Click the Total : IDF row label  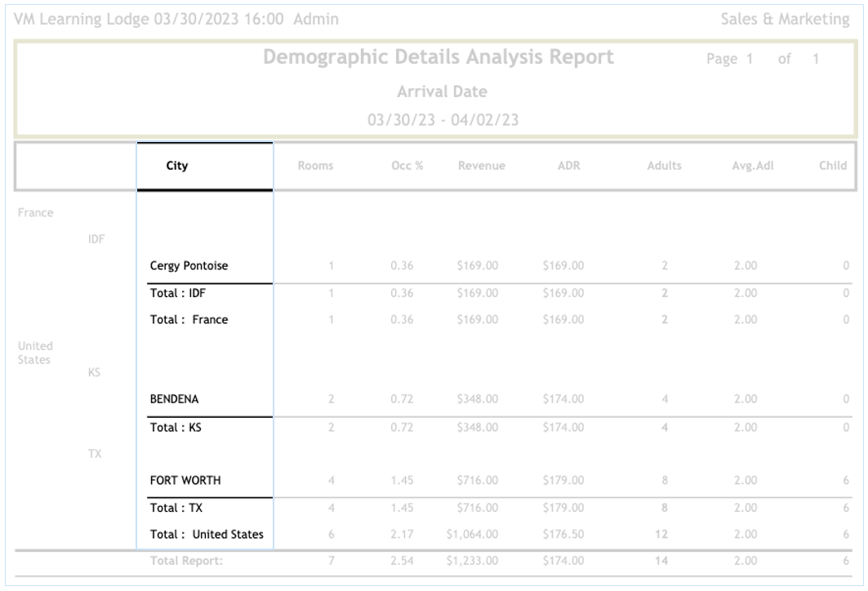pyautogui.click(x=176, y=292)
